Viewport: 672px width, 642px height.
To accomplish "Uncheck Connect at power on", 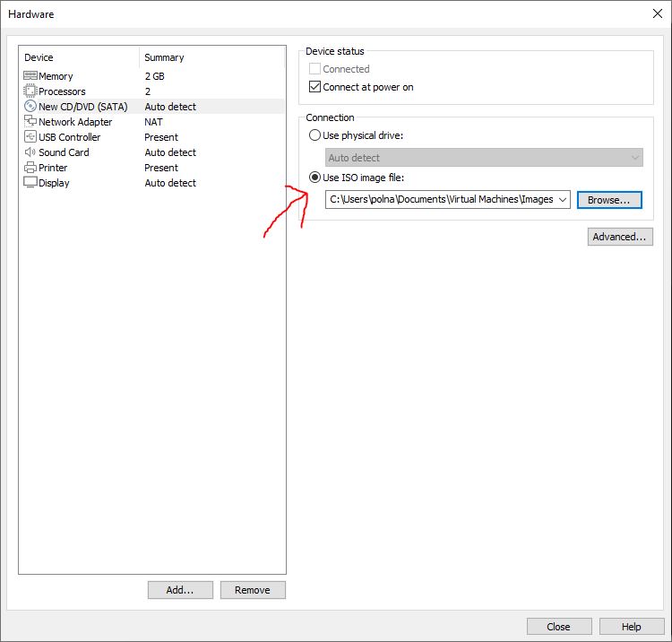I will (314, 87).
